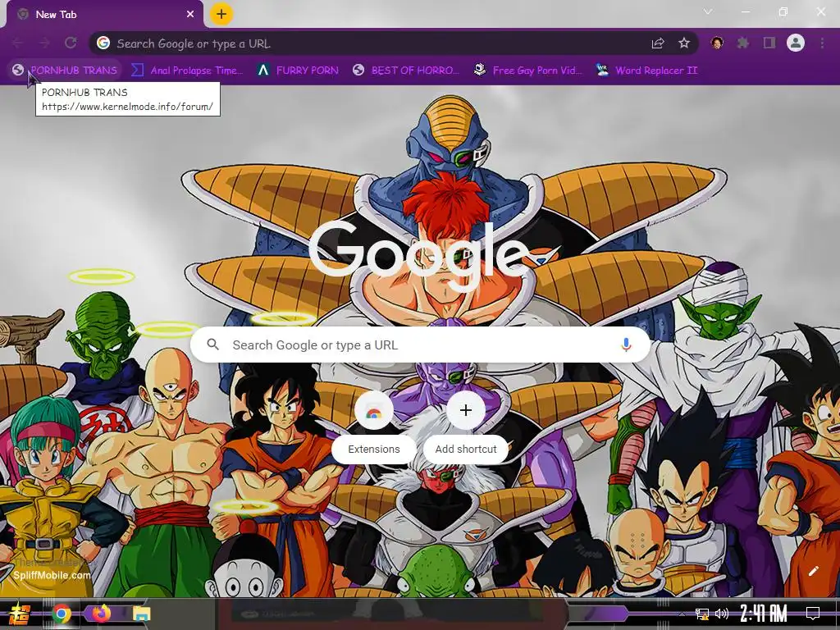
Task: Open the Extensions puzzle piece menu
Action: click(743, 43)
